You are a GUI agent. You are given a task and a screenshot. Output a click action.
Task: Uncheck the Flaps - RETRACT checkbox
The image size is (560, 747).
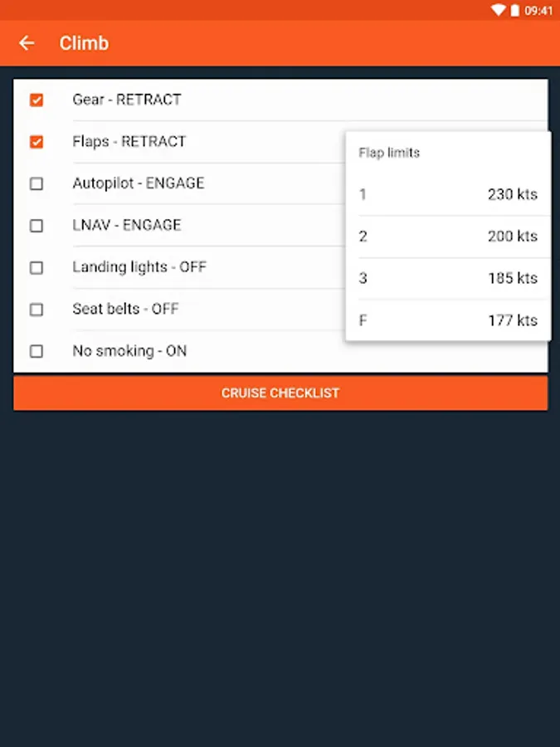click(37, 142)
